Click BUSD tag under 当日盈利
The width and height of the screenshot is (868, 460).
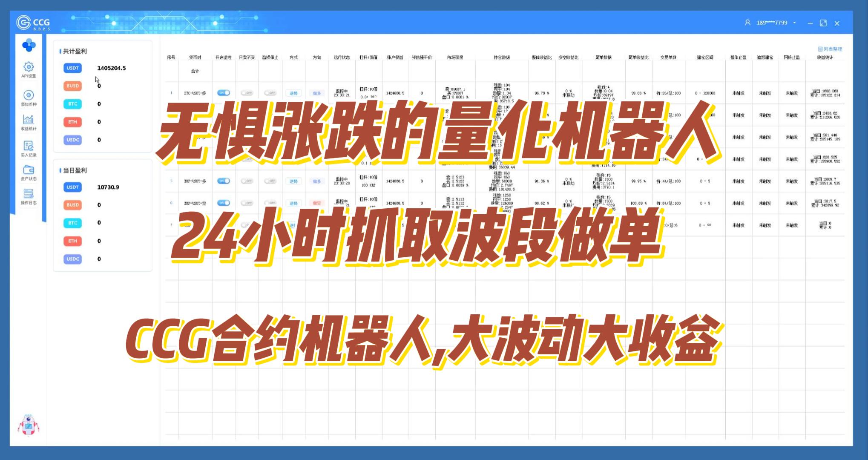pyautogui.click(x=73, y=205)
